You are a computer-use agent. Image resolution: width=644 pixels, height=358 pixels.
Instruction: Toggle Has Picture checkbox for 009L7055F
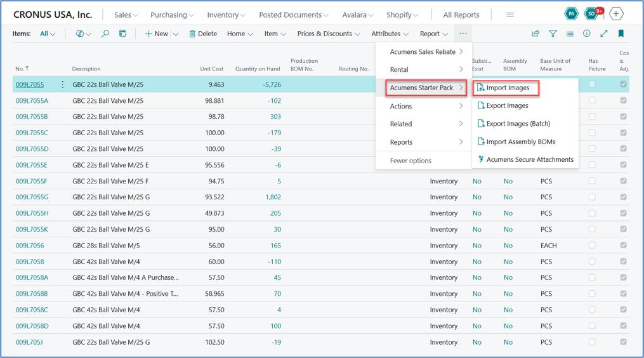pyautogui.click(x=592, y=181)
